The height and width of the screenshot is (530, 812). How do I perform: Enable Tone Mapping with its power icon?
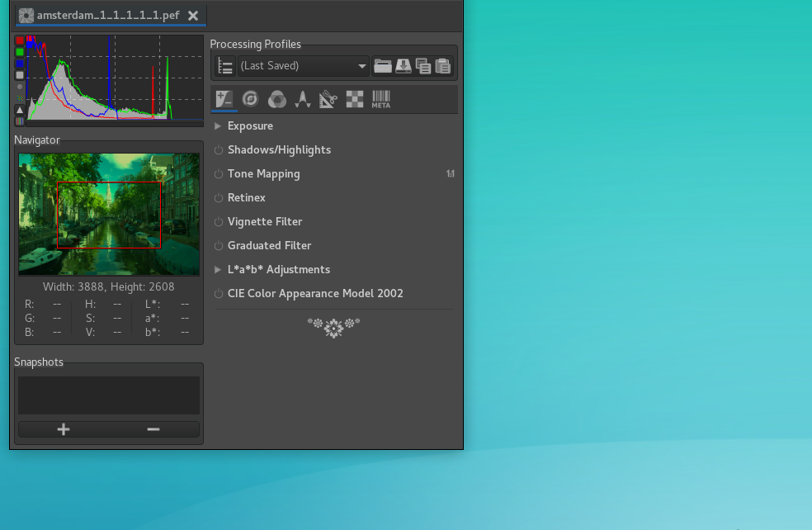point(219,174)
